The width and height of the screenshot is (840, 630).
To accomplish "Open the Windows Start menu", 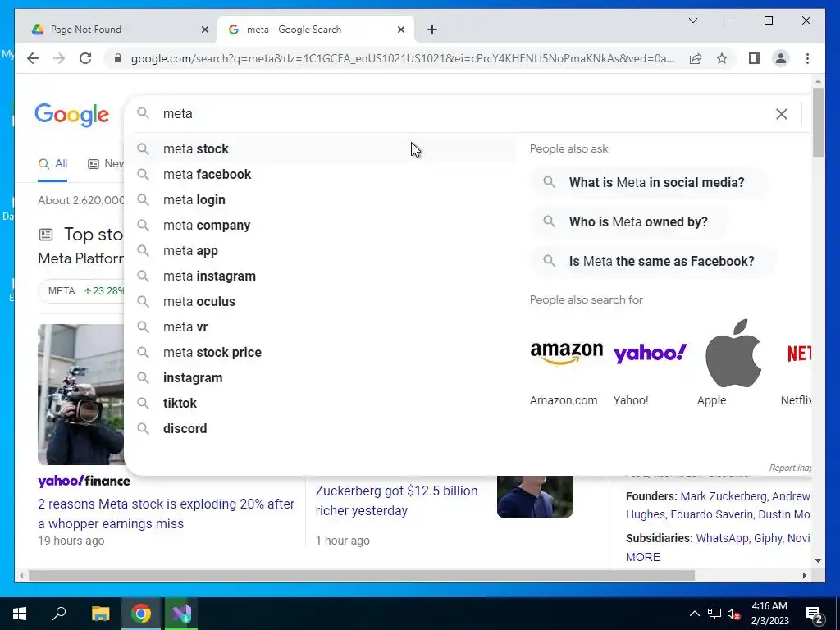I will pyautogui.click(x=20, y=614).
